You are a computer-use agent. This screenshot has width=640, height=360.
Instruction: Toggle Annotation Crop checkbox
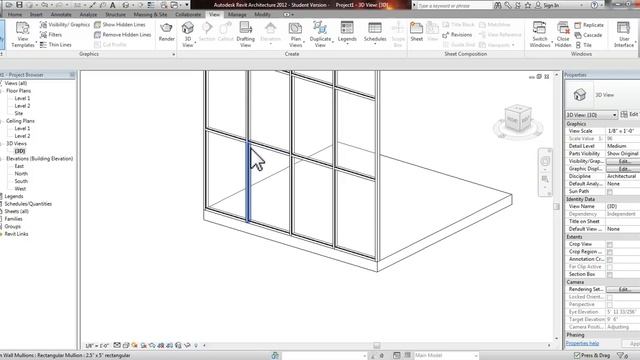point(609,260)
